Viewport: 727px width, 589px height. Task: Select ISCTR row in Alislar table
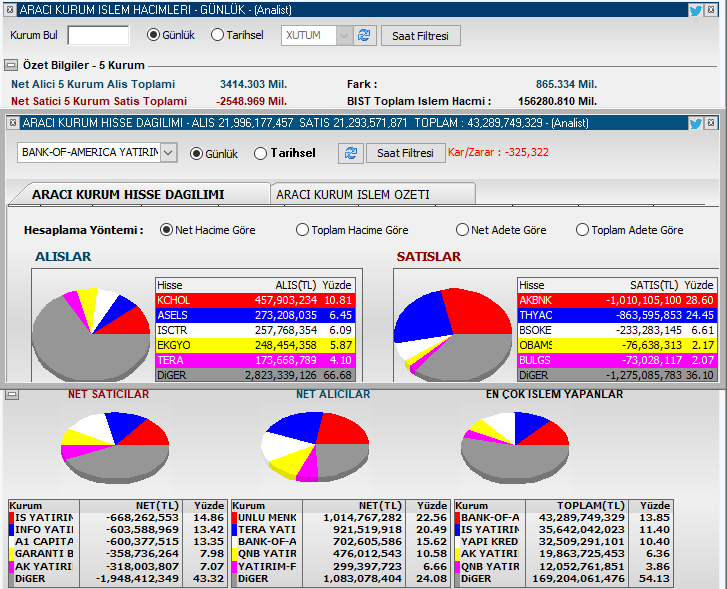coord(255,330)
